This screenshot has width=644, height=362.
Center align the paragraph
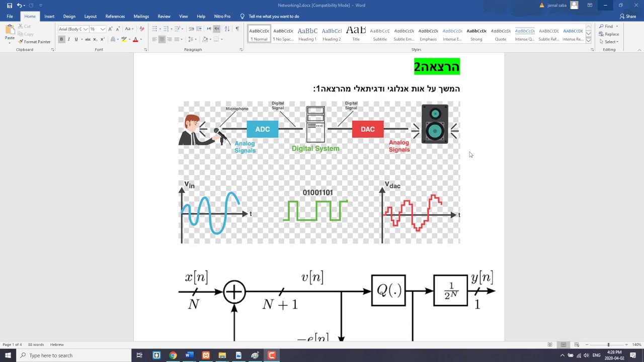pos(162,39)
